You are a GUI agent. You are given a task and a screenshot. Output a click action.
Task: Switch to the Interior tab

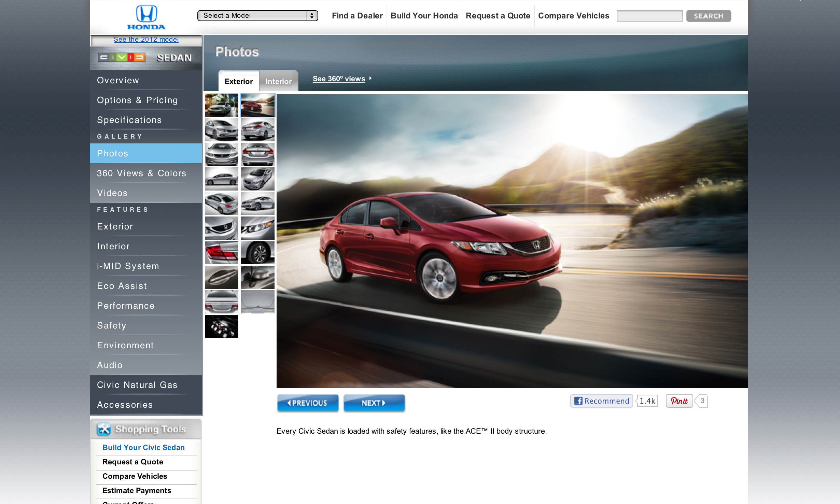[279, 81]
